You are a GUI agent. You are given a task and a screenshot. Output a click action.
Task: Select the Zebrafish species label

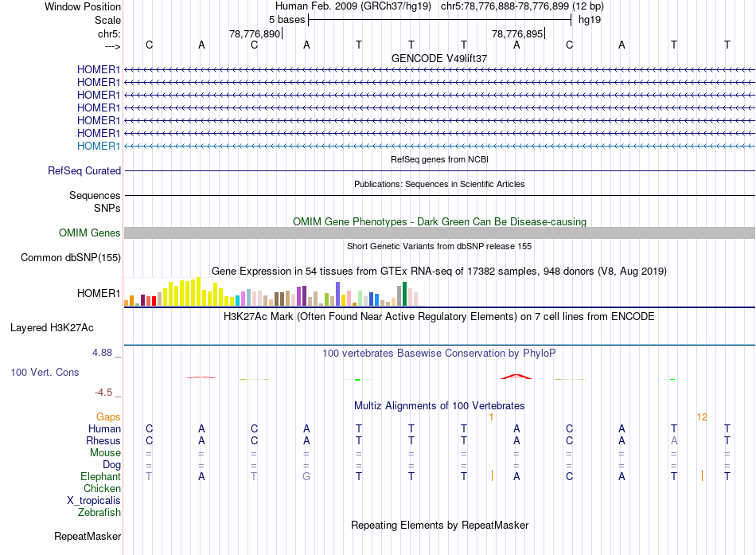coord(99,513)
